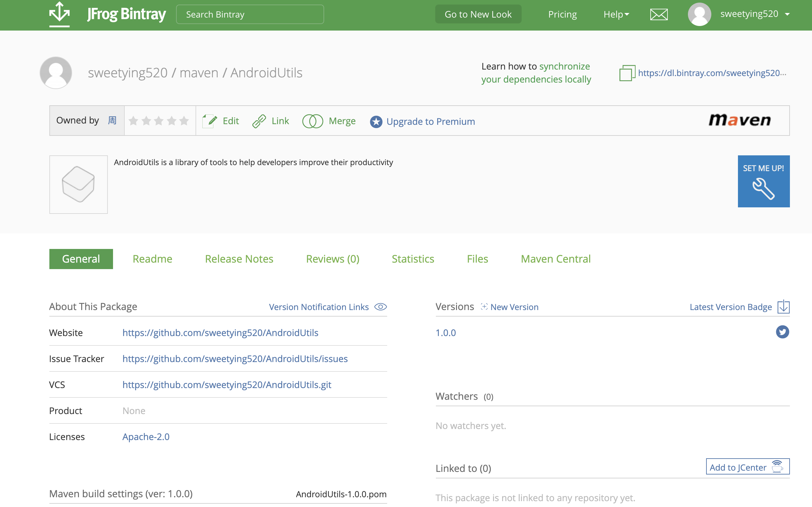Toggle the Version Notification Links eye icon
812x507 pixels.
[380, 307]
